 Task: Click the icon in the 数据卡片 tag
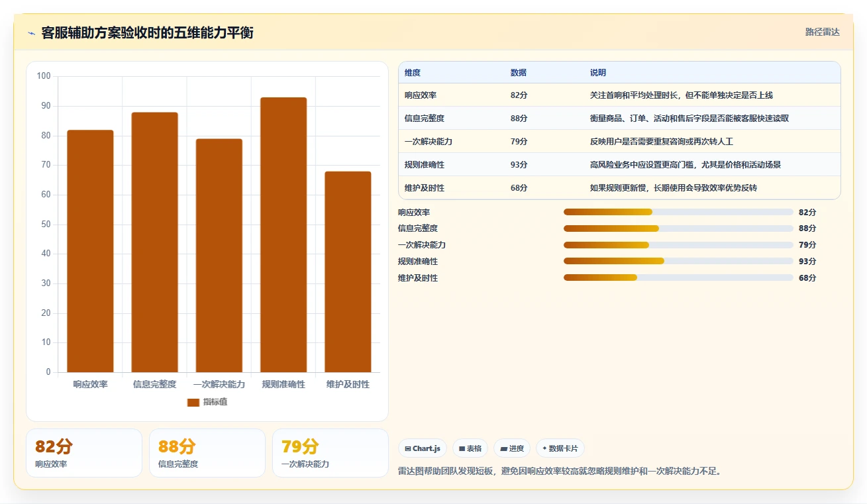pos(544,448)
